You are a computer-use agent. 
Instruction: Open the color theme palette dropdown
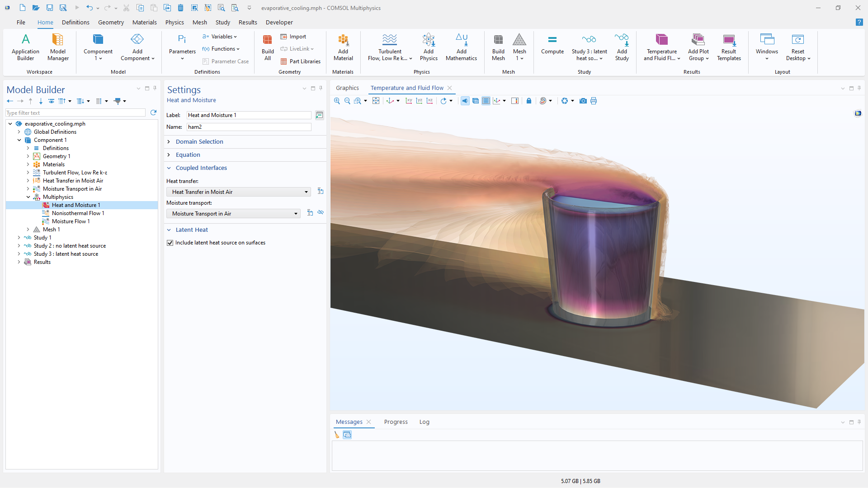pos(550,101)
